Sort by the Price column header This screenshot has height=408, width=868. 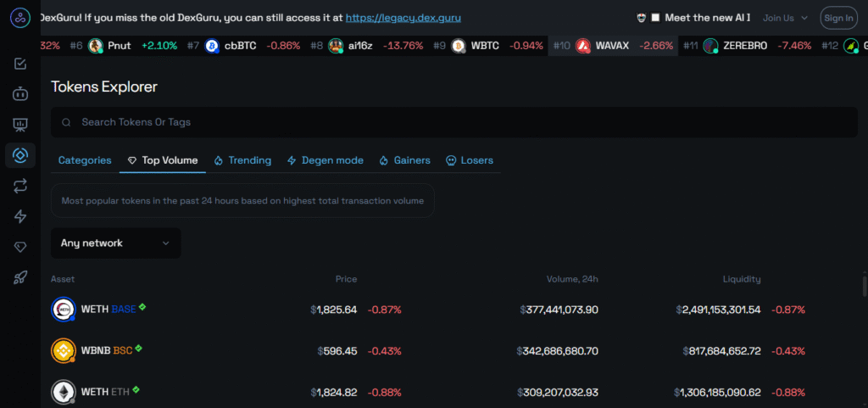click(x=346, y=279)
